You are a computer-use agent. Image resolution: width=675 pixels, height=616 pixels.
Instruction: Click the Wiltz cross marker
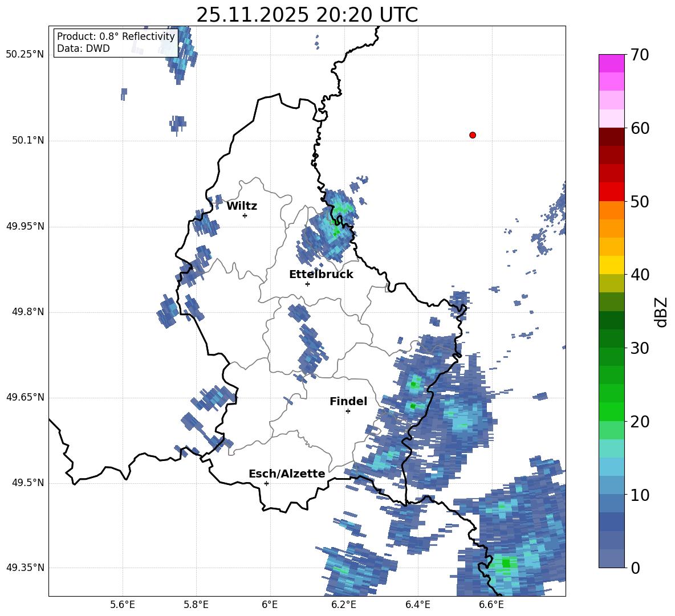245,215
